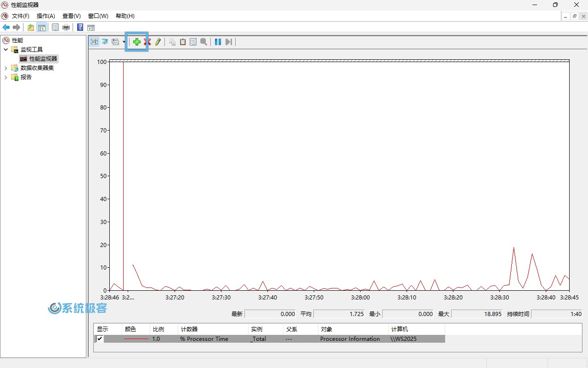Select 性能监视器 in the tree
Image resolution: width=588 pixels, height=368 pixels.
click(43, 59)
